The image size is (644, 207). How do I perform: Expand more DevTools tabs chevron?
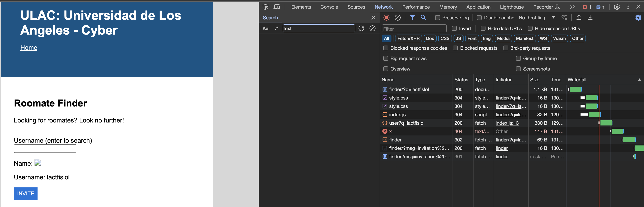click(573, 7)
